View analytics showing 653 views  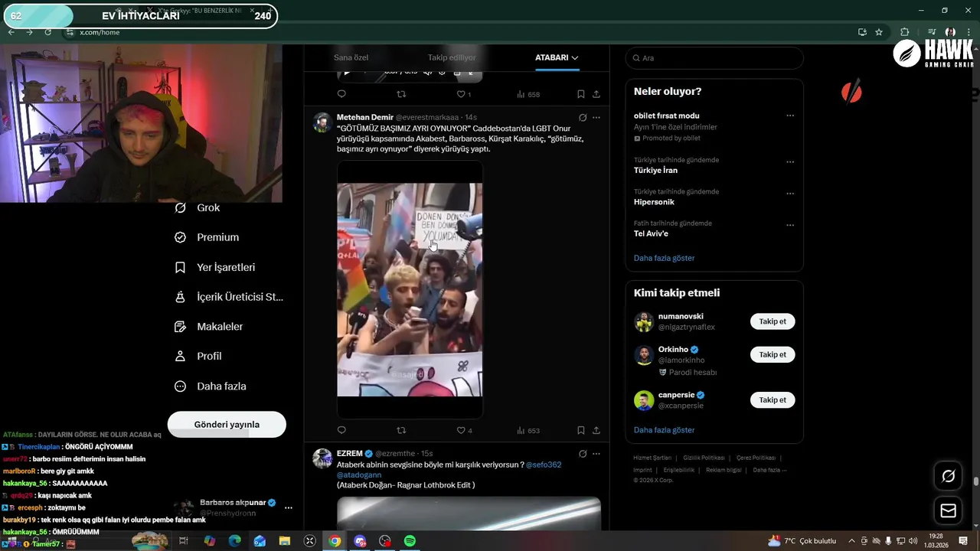coord(528,430)
